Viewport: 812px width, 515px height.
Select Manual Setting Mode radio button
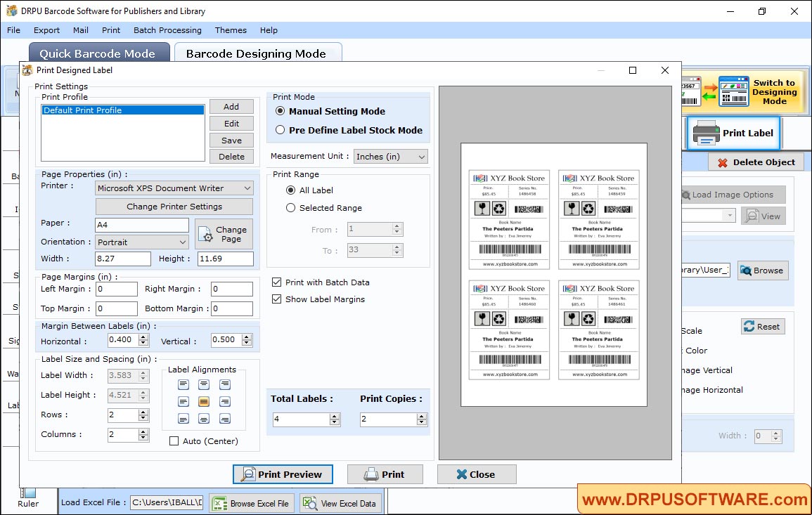pyautogui.click(x=281, y=111)
